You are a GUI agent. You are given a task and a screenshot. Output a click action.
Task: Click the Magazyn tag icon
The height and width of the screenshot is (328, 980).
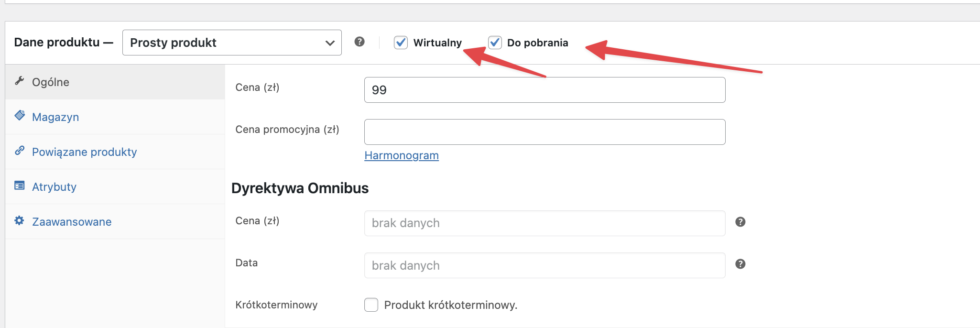pos(20,116)
